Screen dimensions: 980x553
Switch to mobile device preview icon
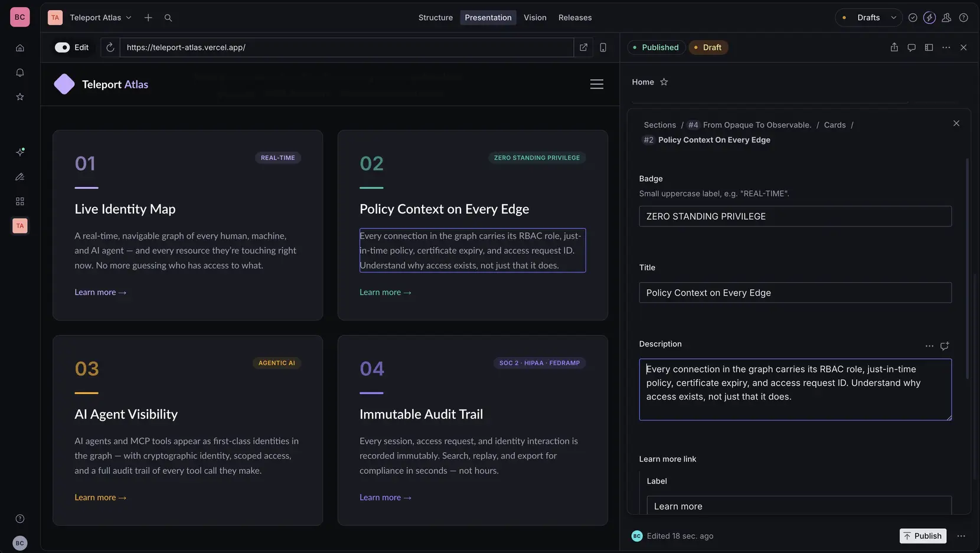603,47
